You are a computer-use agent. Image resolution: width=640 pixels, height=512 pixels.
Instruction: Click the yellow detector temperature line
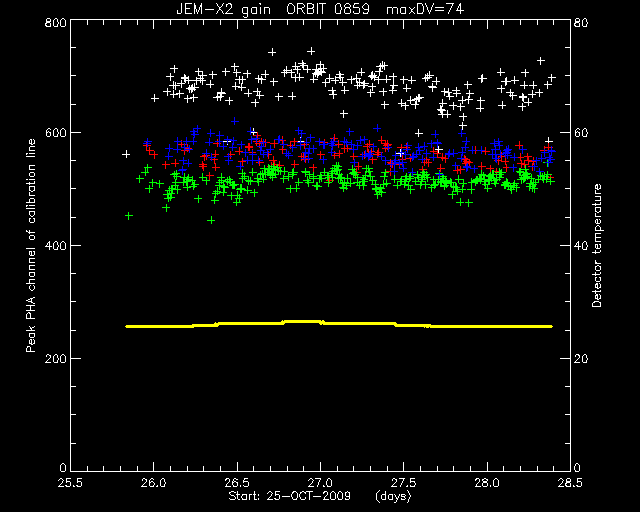click(x=339, y=325)
